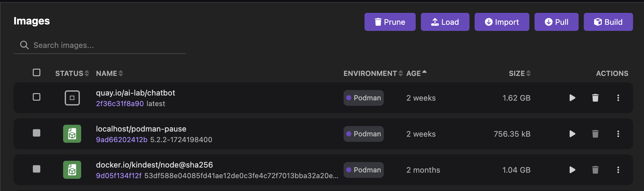Run the docker.io/kindest/node image

click(x=572, y=170)
